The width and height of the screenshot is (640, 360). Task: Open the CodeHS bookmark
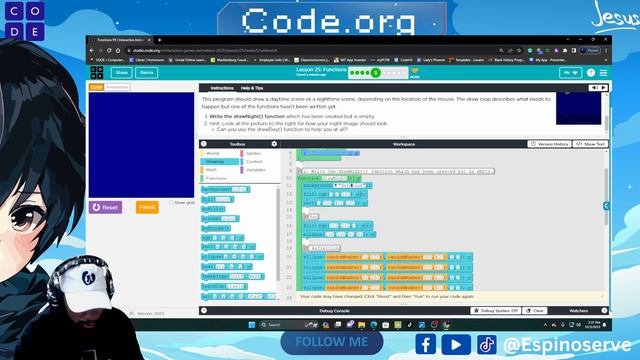pos(403,60)
